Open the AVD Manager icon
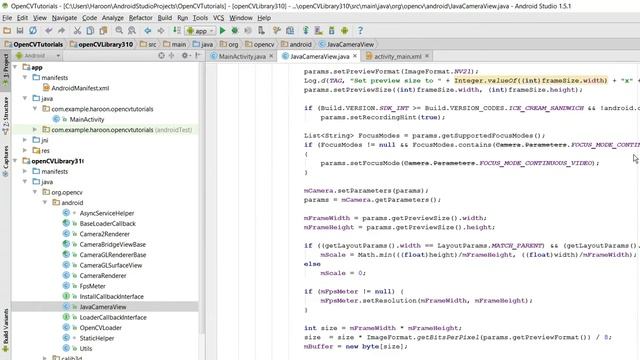The image size is (640, 360). click(318, 31)
